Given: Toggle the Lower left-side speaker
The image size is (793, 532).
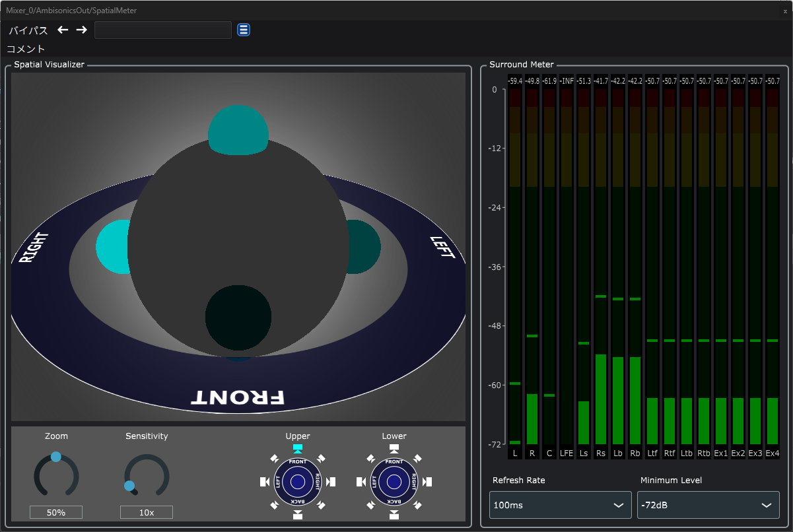Looking at the screenshot, I should tap(361, 482).
